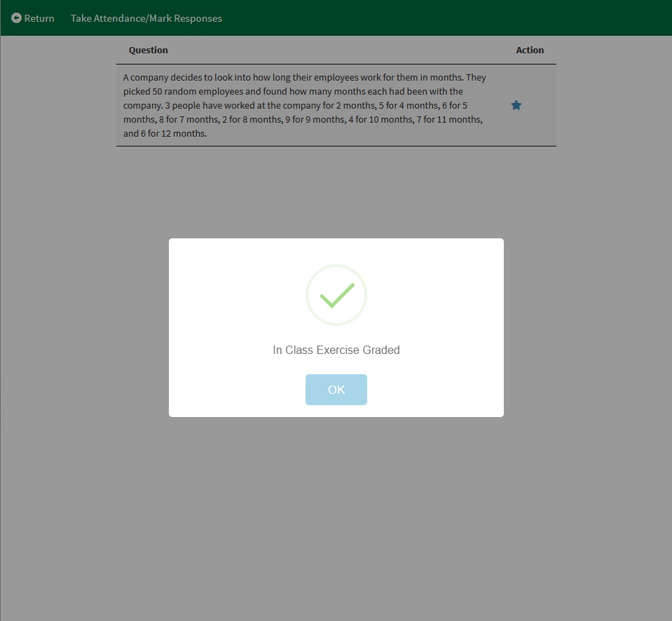Screen dimensions: 672x621
Task: Click the In Class Exercise Graded message
Action: 336,350
